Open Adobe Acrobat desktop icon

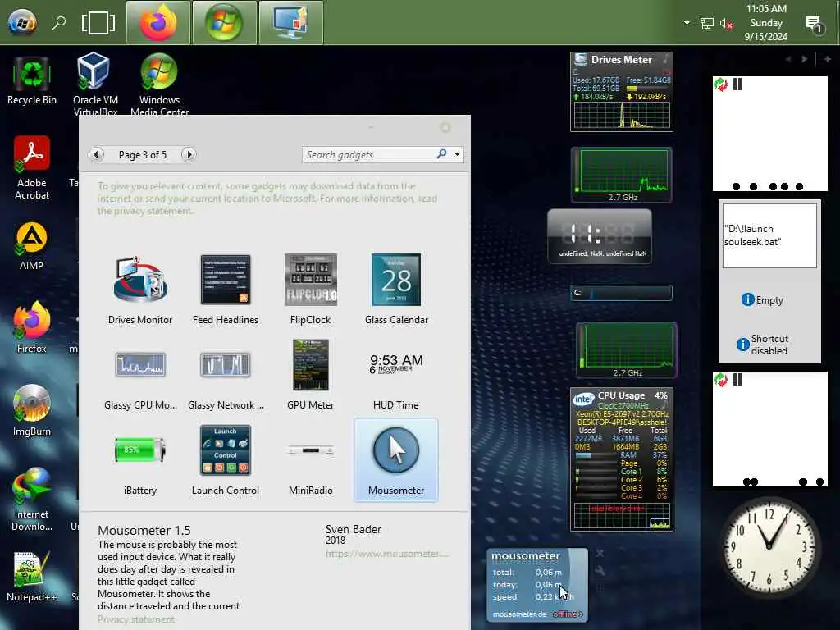click(x=32, y=167)
